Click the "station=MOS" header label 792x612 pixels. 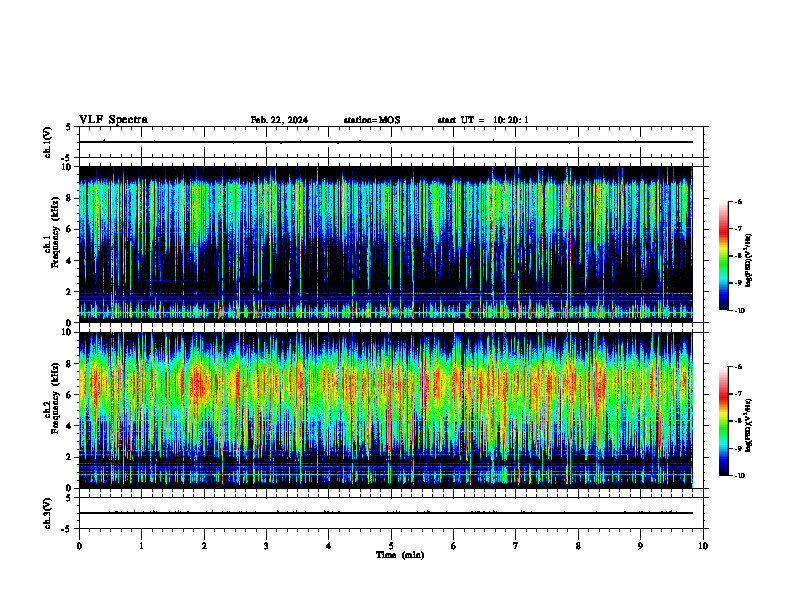pyautogui.click(x=372, y=120)
